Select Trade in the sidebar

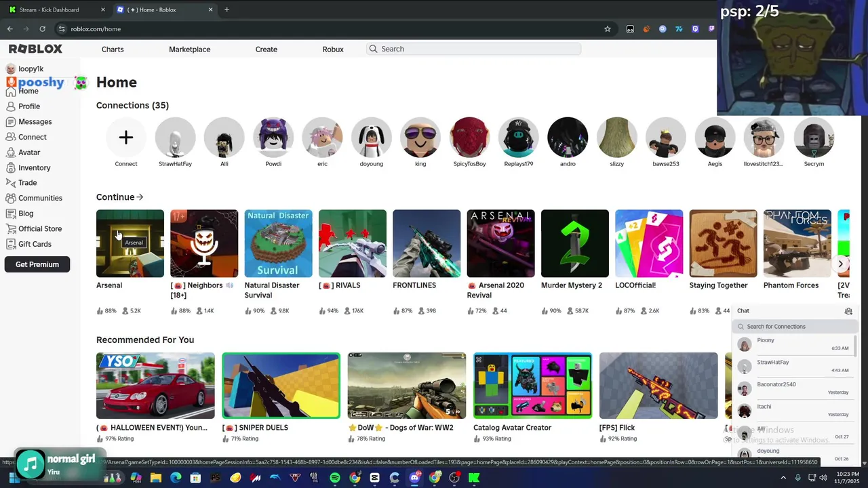[22, 182]
